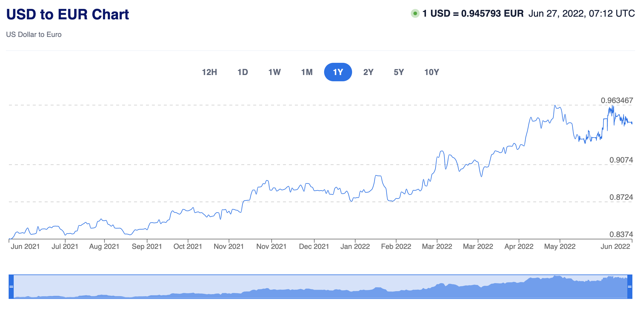Click the right range slider handle
This screenshot has height=312, width=644.
630,287
